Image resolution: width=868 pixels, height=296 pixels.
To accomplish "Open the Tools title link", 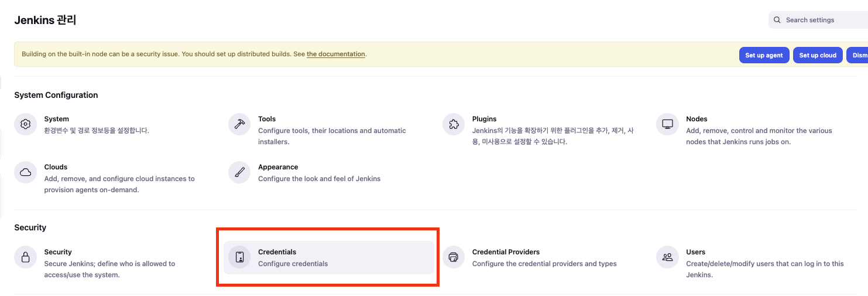I will point(267,119).
